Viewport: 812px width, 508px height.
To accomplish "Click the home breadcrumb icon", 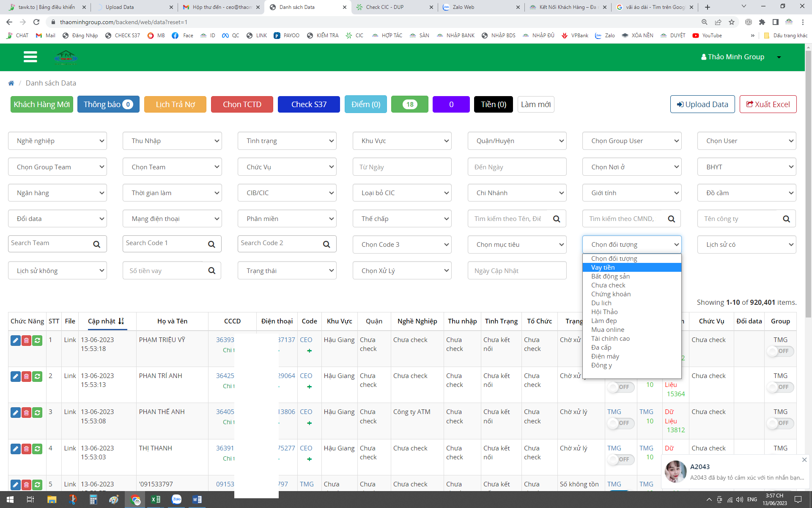I will click(x=11, y=83).
